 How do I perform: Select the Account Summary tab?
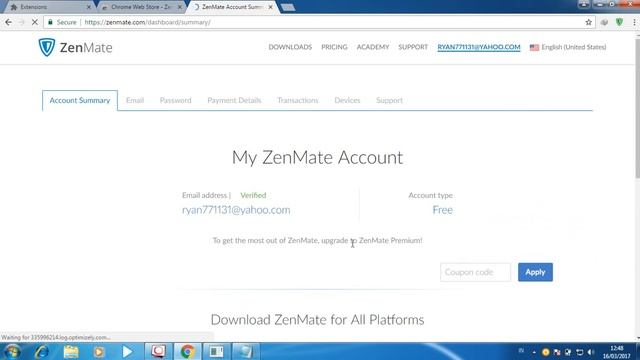coord(80,100)
